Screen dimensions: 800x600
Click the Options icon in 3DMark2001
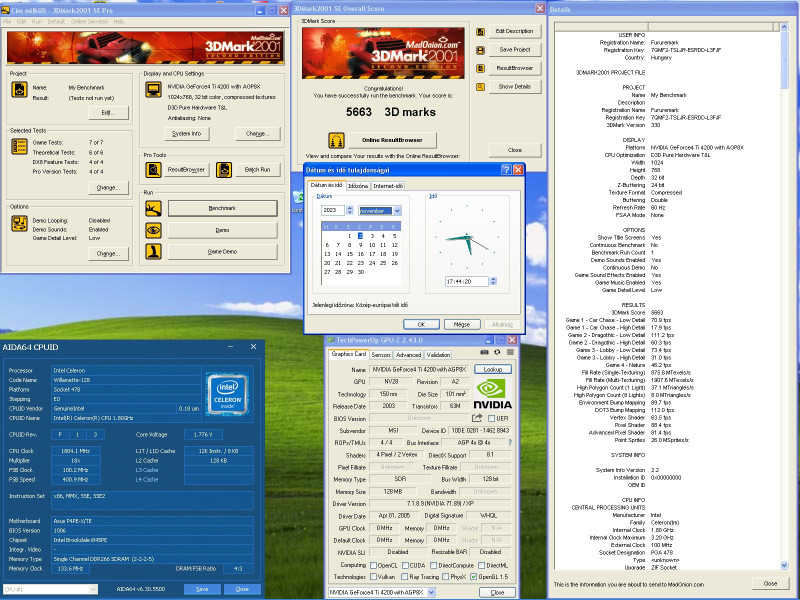point(19,223)
